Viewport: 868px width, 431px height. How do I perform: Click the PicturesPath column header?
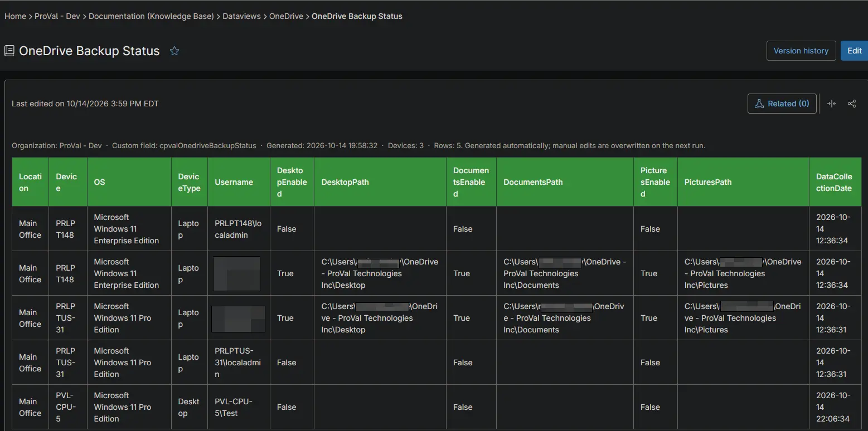pos(743,182)
